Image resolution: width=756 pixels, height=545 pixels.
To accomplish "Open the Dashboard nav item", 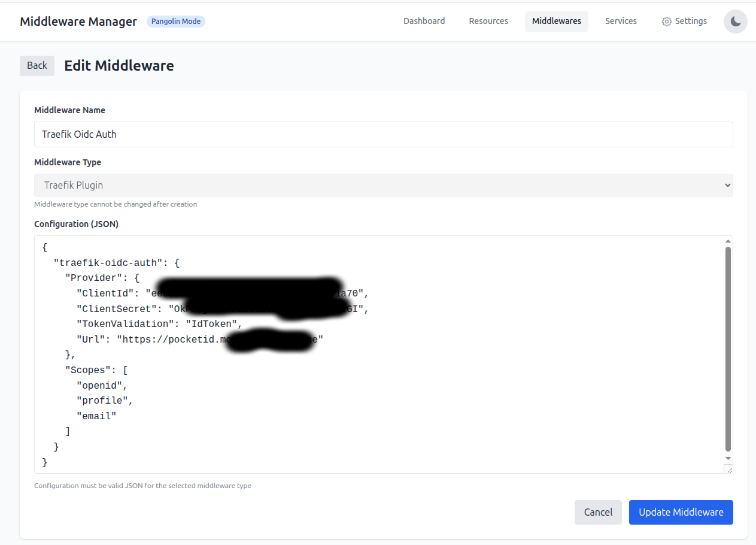I will pyautogui.click(x=424, y=21).
